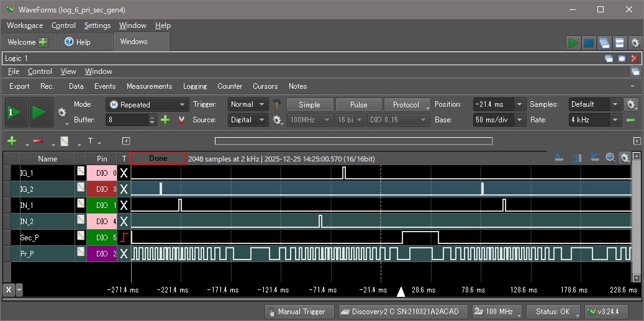644x321 pixels.
Task: Open the Rate 4 kHz dropdown
Action: (x=615, y=120)
